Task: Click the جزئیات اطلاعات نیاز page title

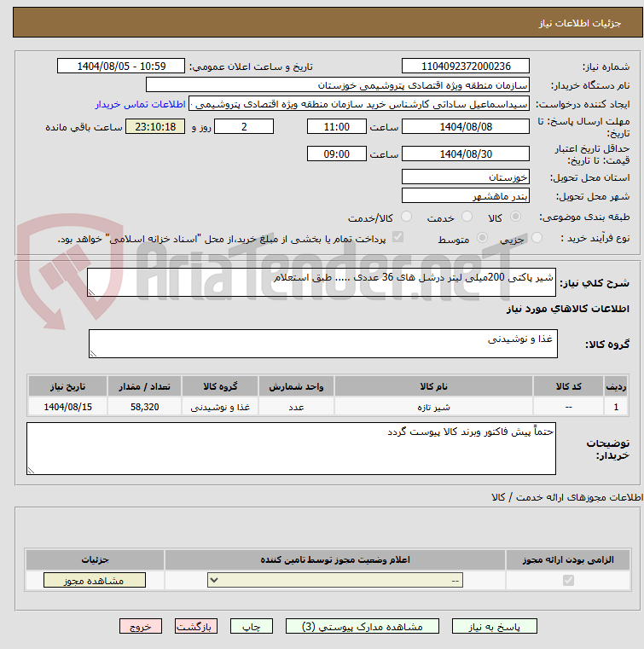Action: tap(579, 23)
